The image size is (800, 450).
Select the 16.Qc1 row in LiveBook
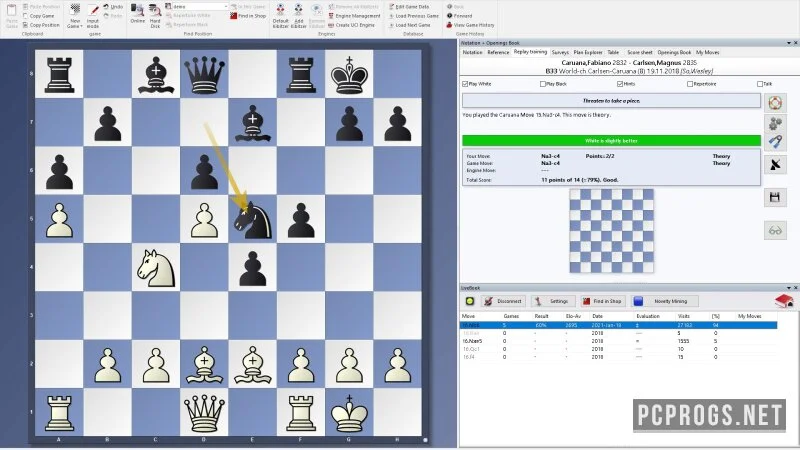tap(618, 349)
